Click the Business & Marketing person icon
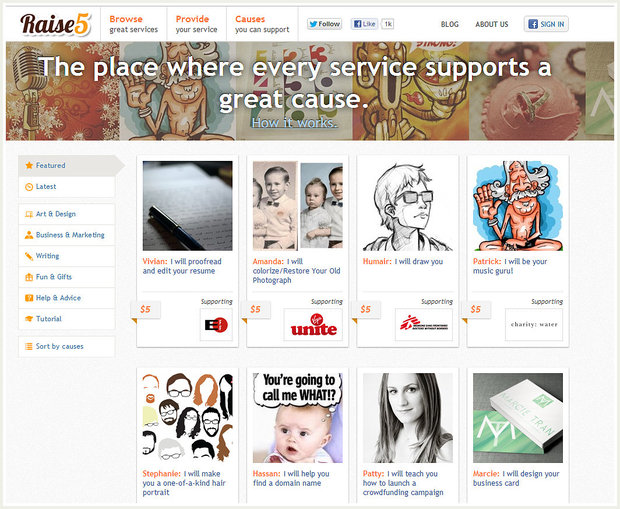The image size is (620, 509). click(29, 235)
